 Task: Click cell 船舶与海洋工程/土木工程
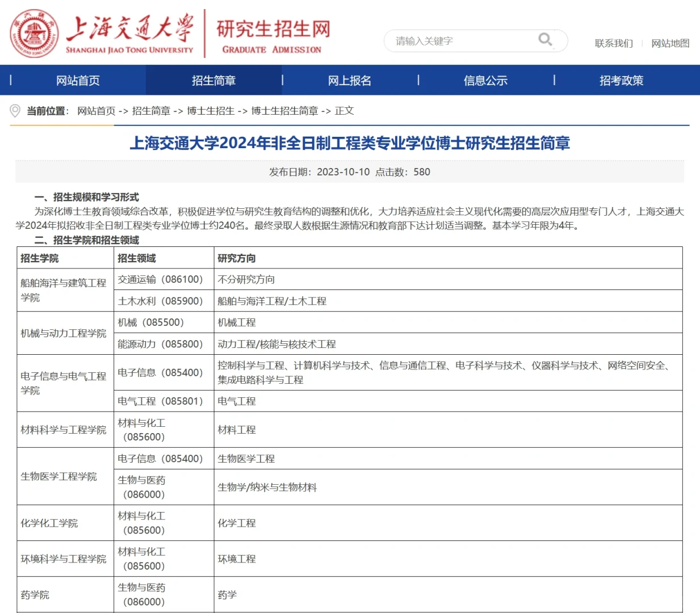(x=448, y=301)
